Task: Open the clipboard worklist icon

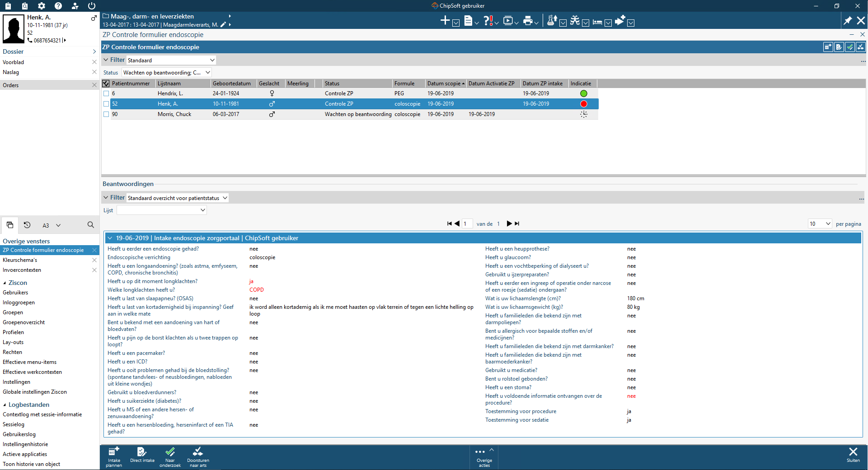Action: pos(8,6)
